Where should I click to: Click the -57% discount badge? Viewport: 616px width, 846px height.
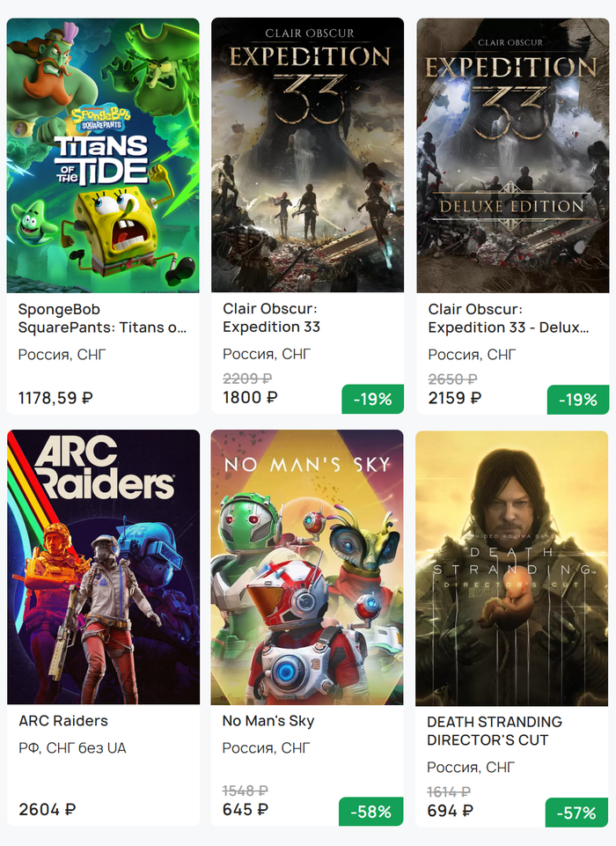(577, 813)
